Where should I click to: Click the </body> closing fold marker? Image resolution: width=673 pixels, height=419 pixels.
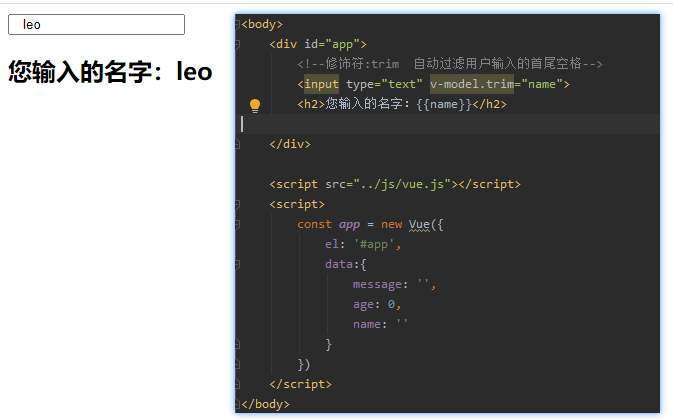click(237, 404)
